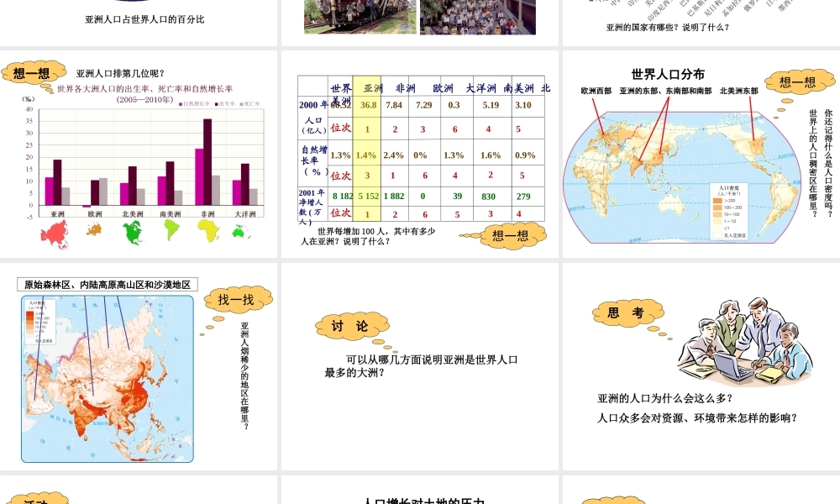Click the table cell showing 36.8
This screenshot has height=504, width=840.
tap(368, 105)
